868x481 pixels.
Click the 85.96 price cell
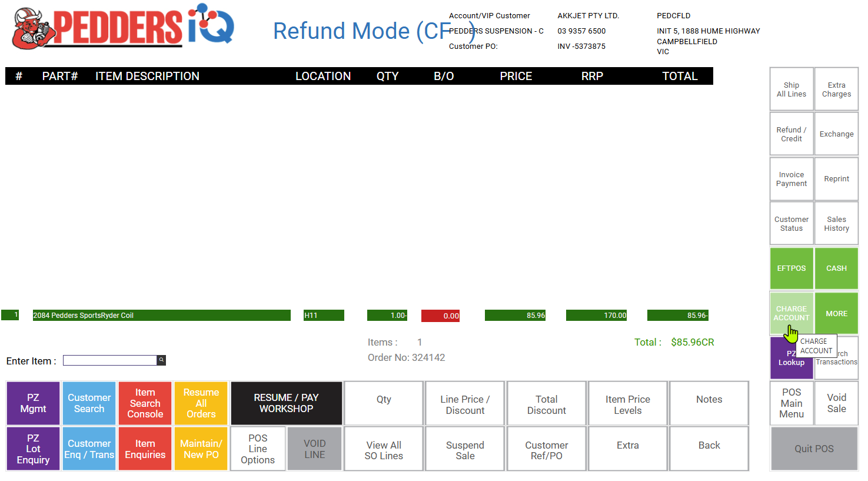pyautogui.click(x=515, y=316)
